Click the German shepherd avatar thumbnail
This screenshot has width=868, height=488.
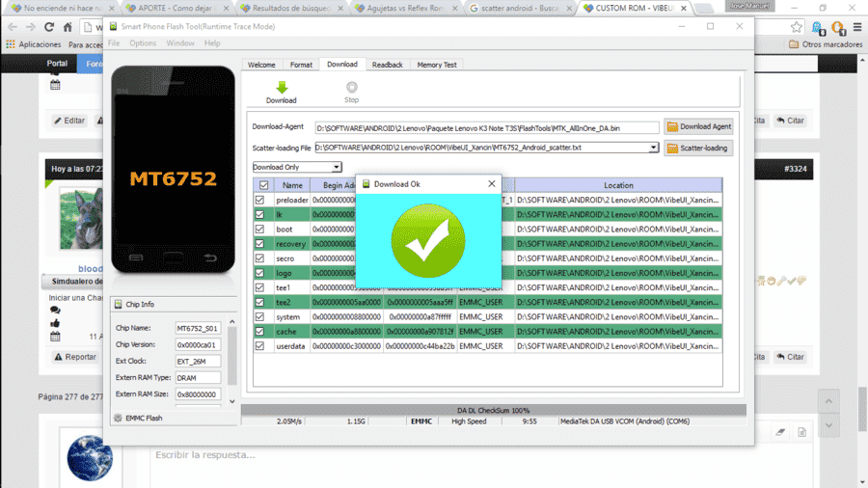pyautogui.click(x=81, y=219)
